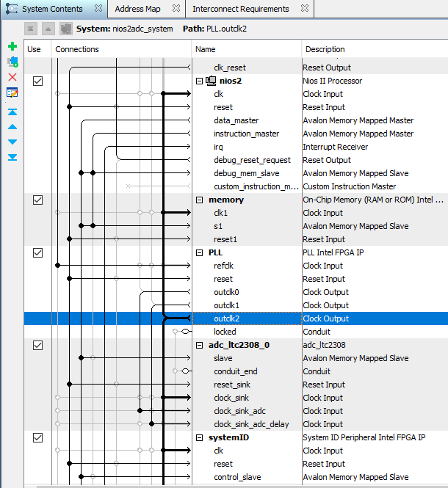
Task: Click the drill into subsystem chip icon
Action: click(66, 29)
